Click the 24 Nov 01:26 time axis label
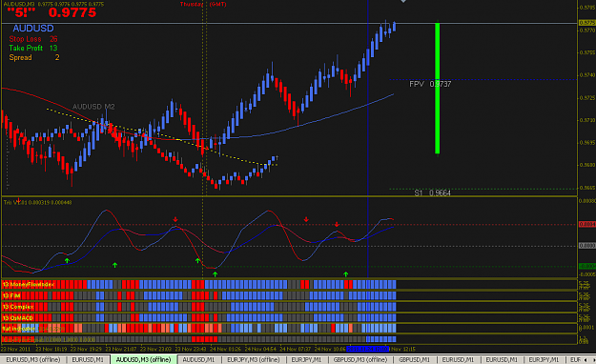The height and width of the screenshot is (364, 596). coord(225,349)
